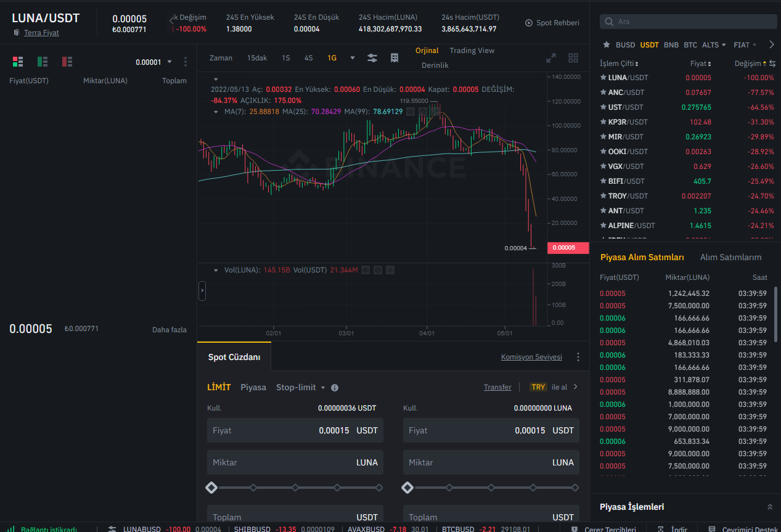Favorite the TROY/USDT pair star
Screen dimensions: 781x532
603,196
